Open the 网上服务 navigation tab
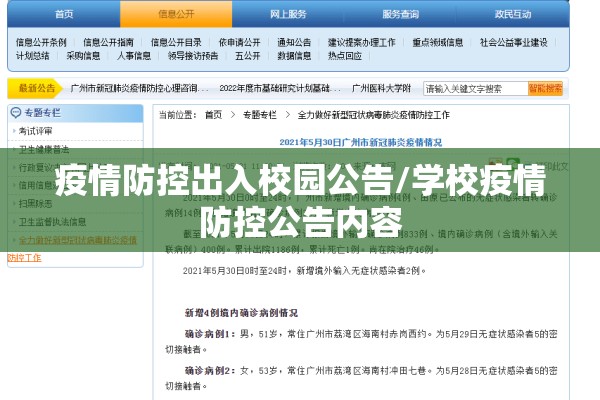Screen dimensions: 600x400 point(288,14)
